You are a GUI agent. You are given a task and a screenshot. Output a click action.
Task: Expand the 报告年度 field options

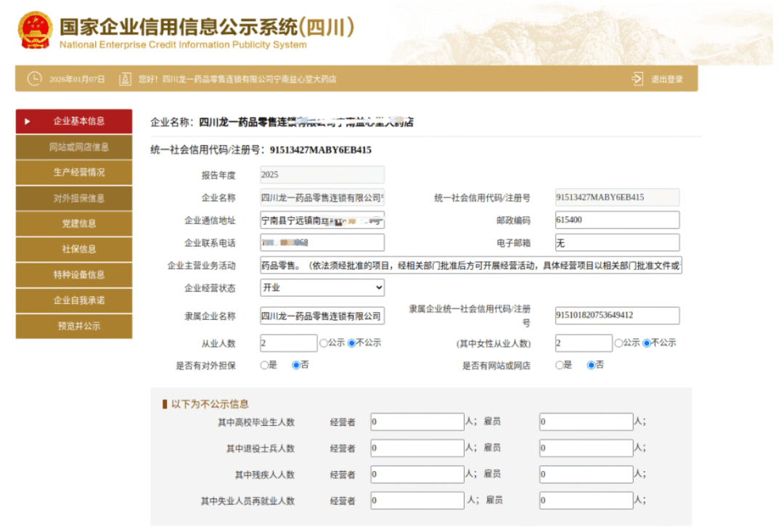[322, 174]
